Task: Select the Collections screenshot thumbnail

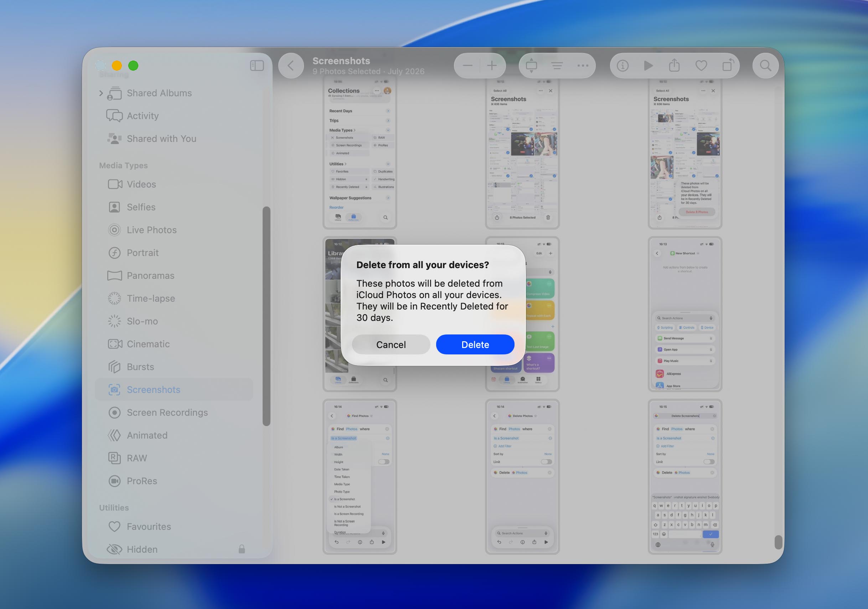Action: coord(360,153)
